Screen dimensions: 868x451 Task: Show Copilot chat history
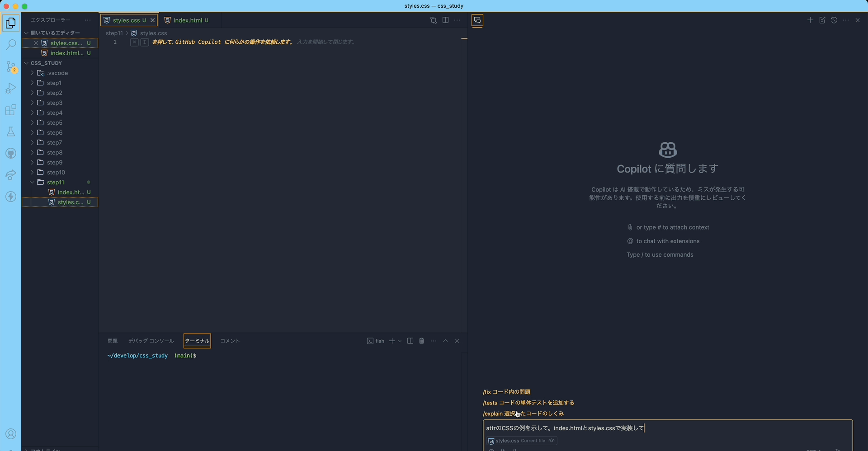(834, 20)
